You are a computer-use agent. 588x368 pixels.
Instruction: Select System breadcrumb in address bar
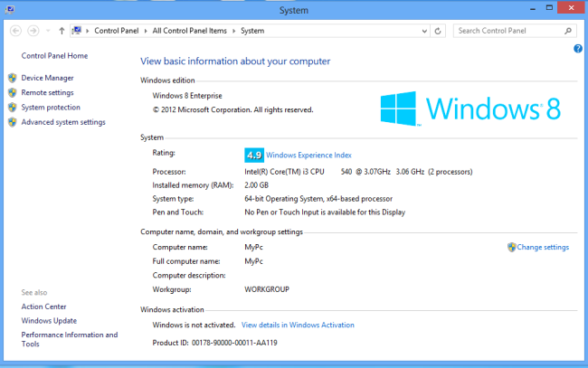coord(252,31)
